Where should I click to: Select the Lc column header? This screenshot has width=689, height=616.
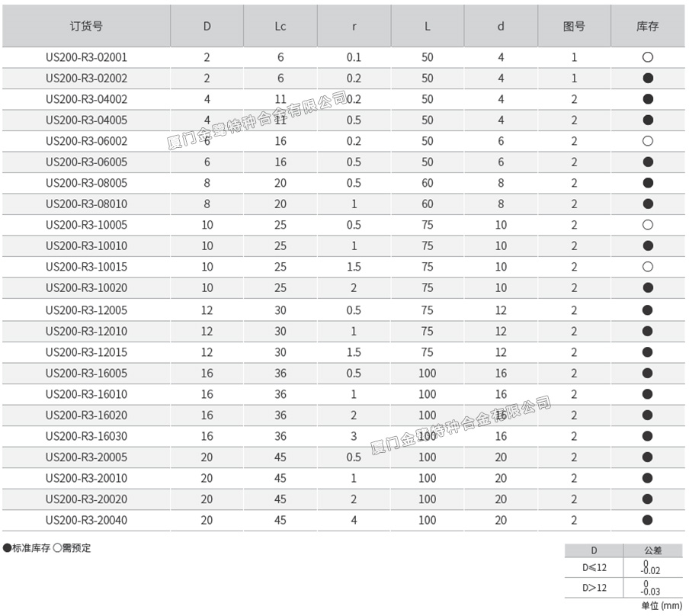(x=280, y=25)
